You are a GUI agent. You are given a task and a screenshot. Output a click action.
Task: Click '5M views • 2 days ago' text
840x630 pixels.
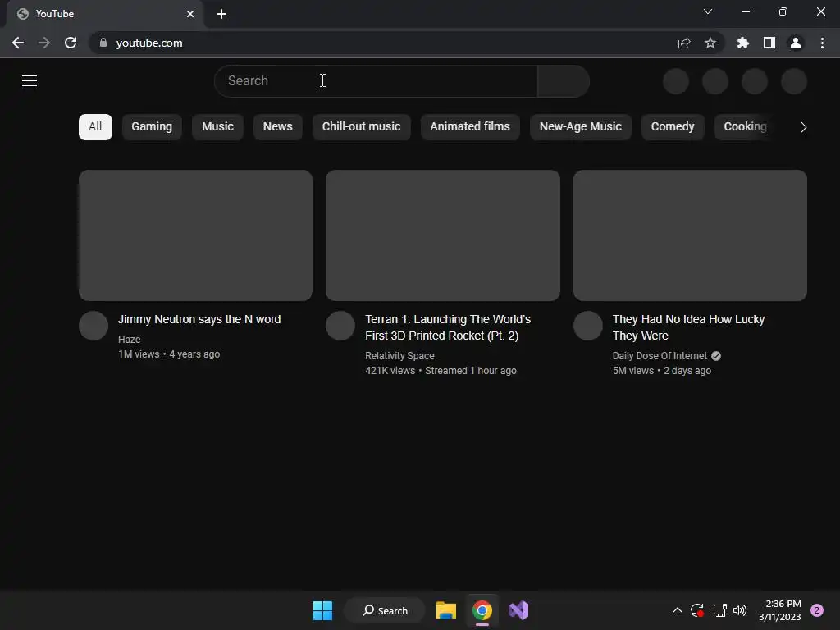(x=662, y=371)
